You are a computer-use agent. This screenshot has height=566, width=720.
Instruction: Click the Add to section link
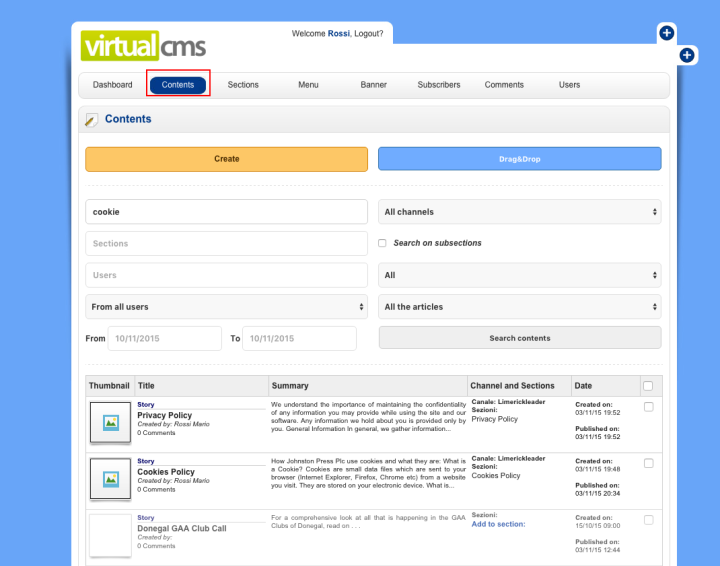click(x=498, y=524)
